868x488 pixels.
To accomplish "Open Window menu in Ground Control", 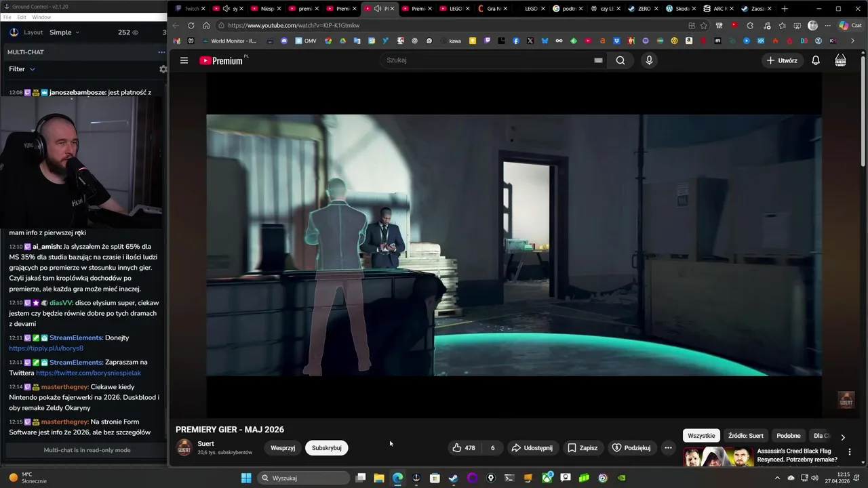I will pos(41,17).
